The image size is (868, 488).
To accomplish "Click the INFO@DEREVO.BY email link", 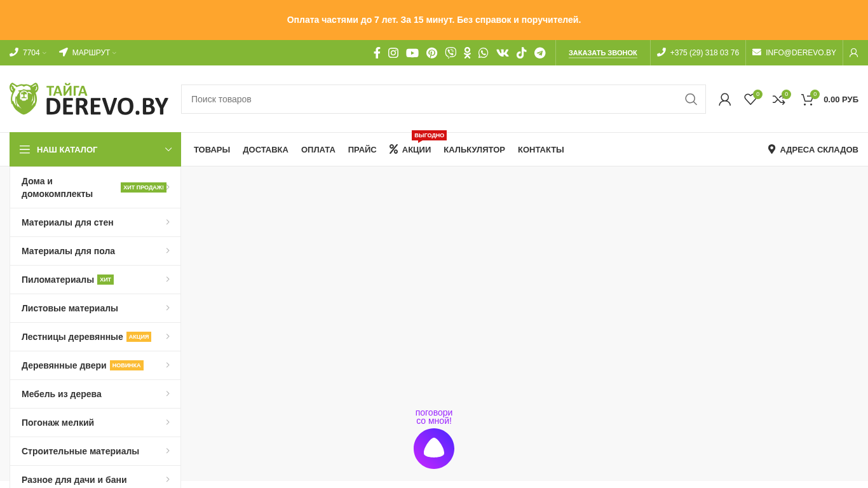I will click(794, 53).
